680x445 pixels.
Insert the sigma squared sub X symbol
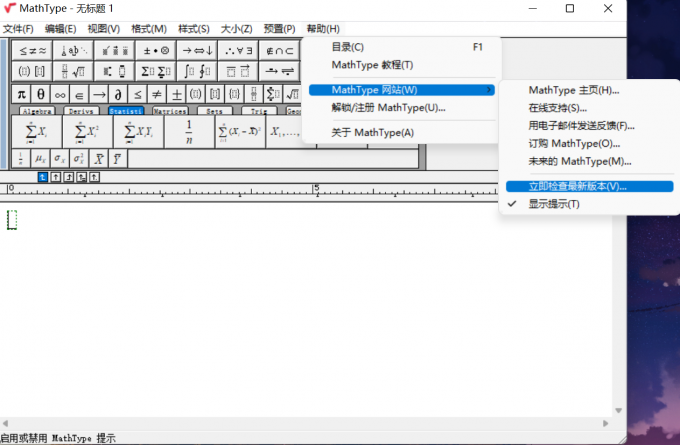tap(79, 159)
